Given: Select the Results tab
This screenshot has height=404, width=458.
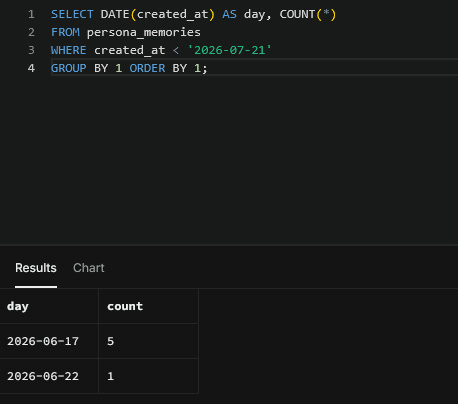Looking at the screenshot, I should point(36,268).
